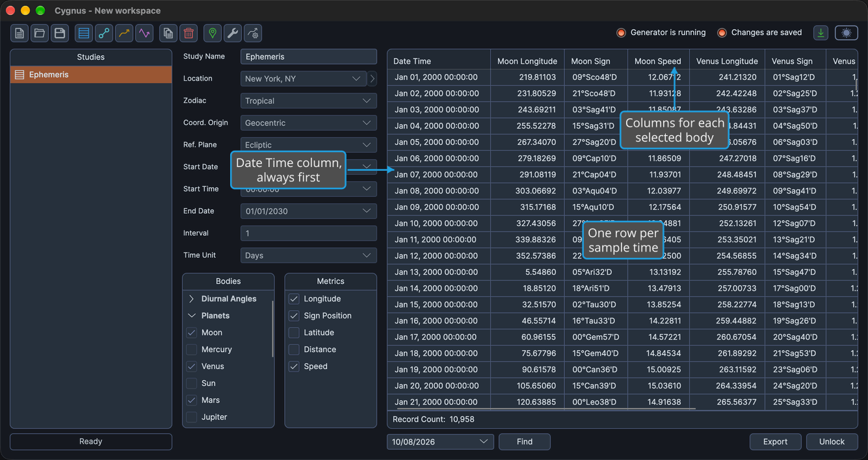Collapse the Planets group
This screenshot has width=868, height=460.
click(x=192, y=316)
